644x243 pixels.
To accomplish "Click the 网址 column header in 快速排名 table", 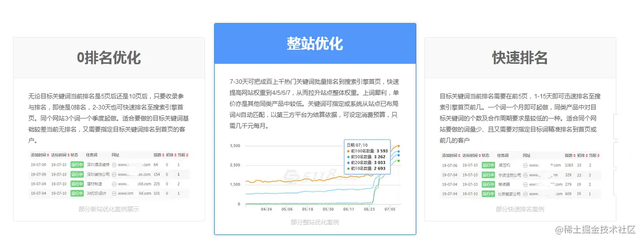I will click(526, 155).
